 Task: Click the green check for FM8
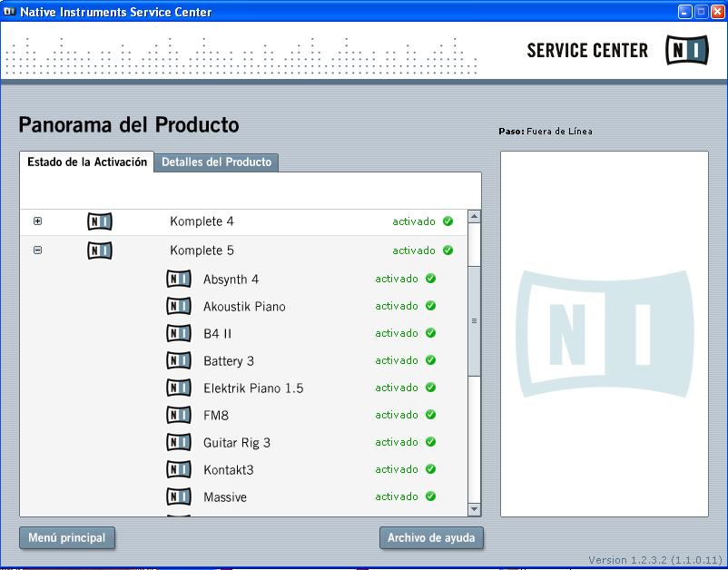pyautogui.click(x=431, y=415)
